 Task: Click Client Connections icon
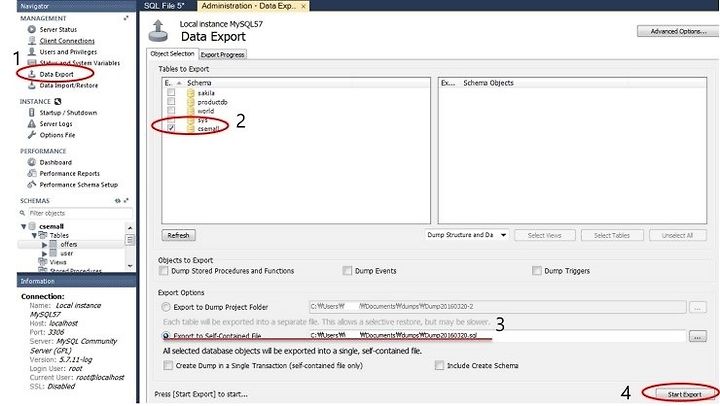[x=32, y=40]
